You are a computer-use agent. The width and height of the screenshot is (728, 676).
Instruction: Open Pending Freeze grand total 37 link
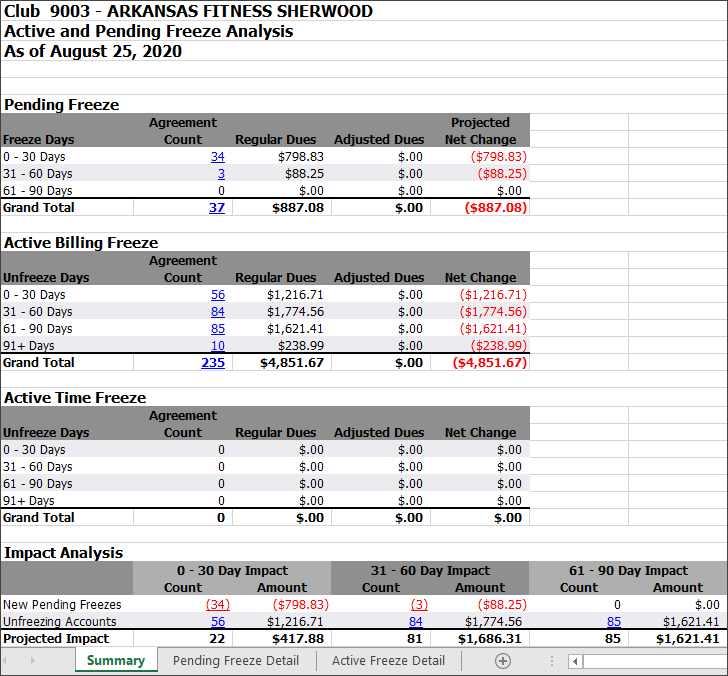tap(216, 208)
